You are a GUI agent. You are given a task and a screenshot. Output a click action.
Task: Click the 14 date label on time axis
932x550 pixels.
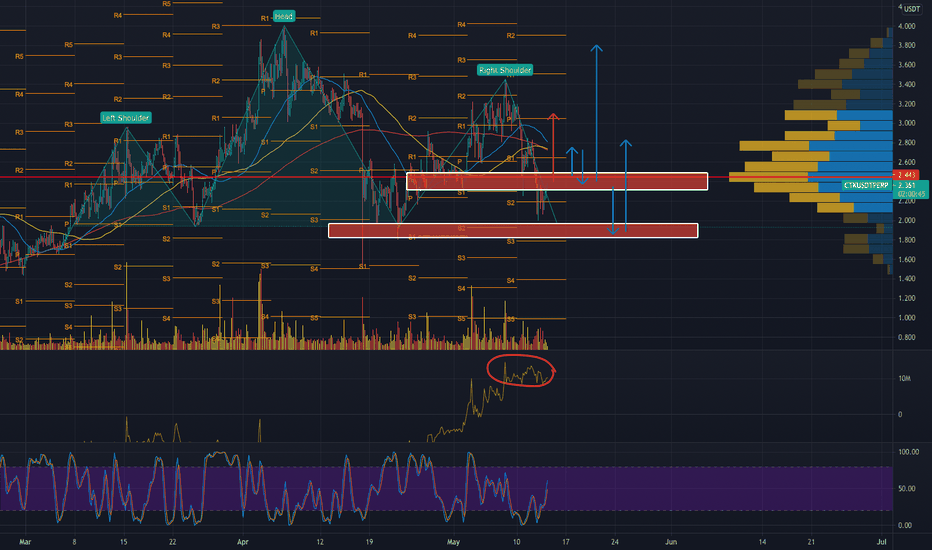(x=762, y=542)
